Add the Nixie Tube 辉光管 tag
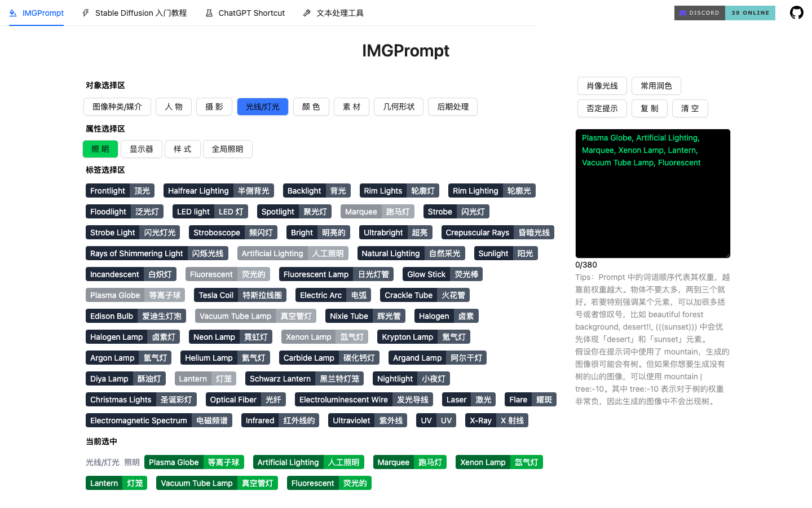Screen dimensions: 812x508 [365, 316]
